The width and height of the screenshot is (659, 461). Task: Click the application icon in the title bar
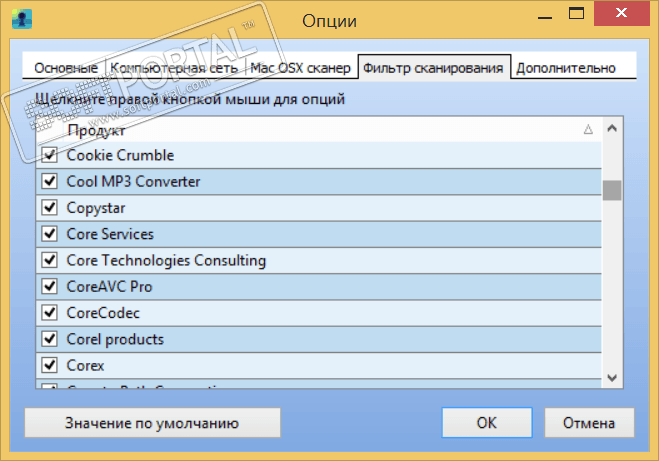[x=22, y=19]
